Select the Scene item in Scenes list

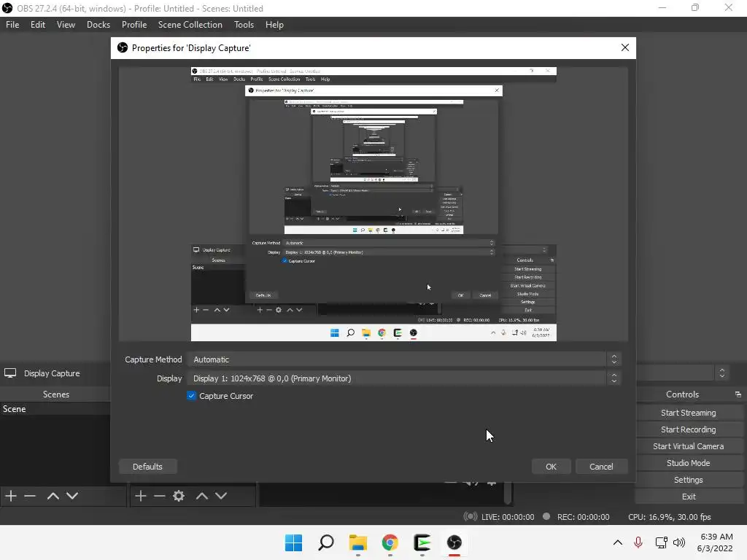click(x=55, y=409)
